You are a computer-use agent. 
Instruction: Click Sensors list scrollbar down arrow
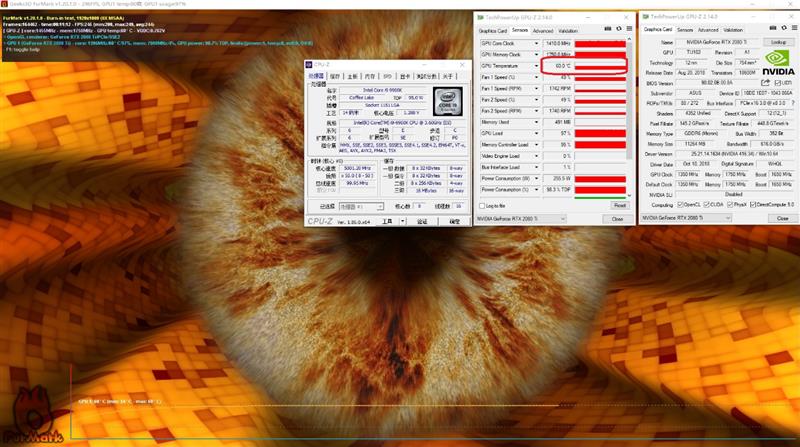(x=629, y=195)
